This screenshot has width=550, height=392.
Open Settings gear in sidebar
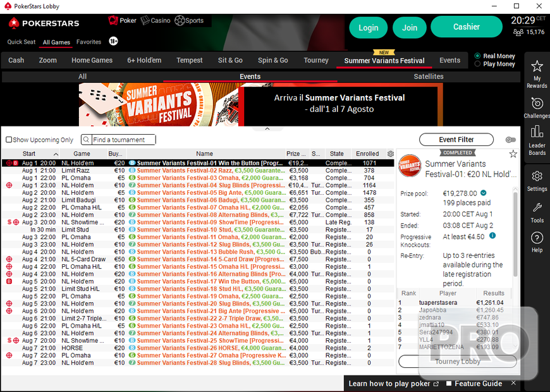pyautogui.click(x=537, y=176)
